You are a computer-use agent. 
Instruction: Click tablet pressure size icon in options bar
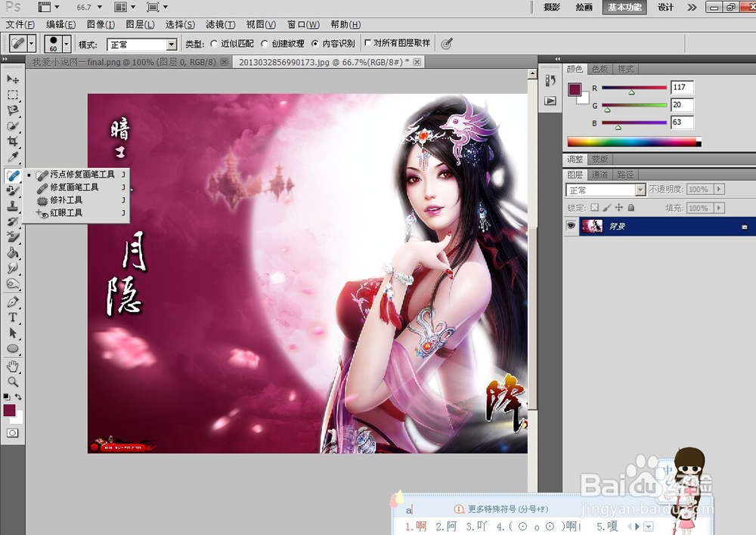[x=447, y=44]
